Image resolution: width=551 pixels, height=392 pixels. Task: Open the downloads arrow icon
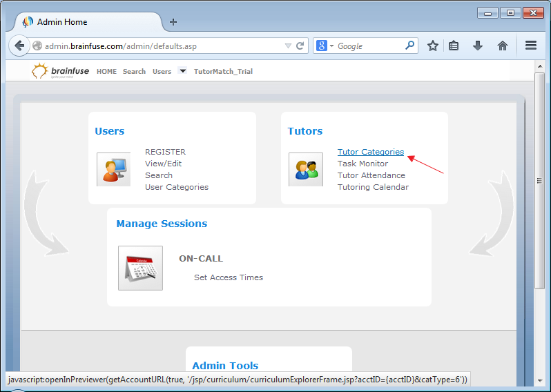[478, 46]
